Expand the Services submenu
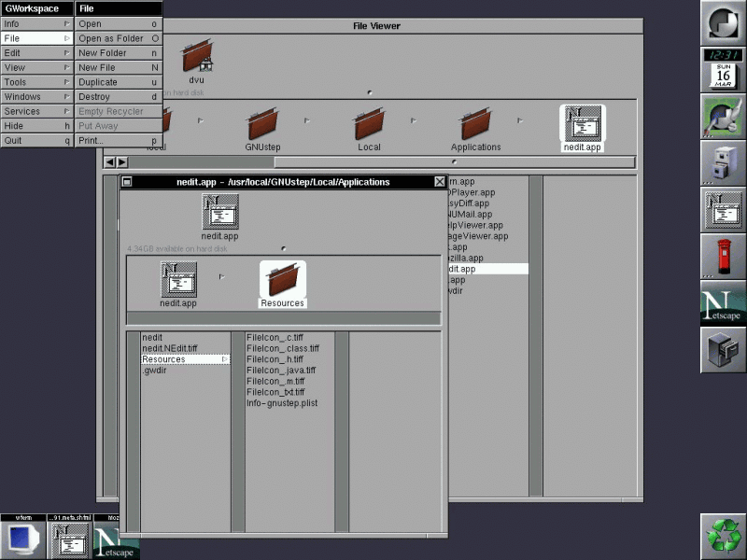Image resolution: width=747 pixels, height=560 pixels. point(35,111)
